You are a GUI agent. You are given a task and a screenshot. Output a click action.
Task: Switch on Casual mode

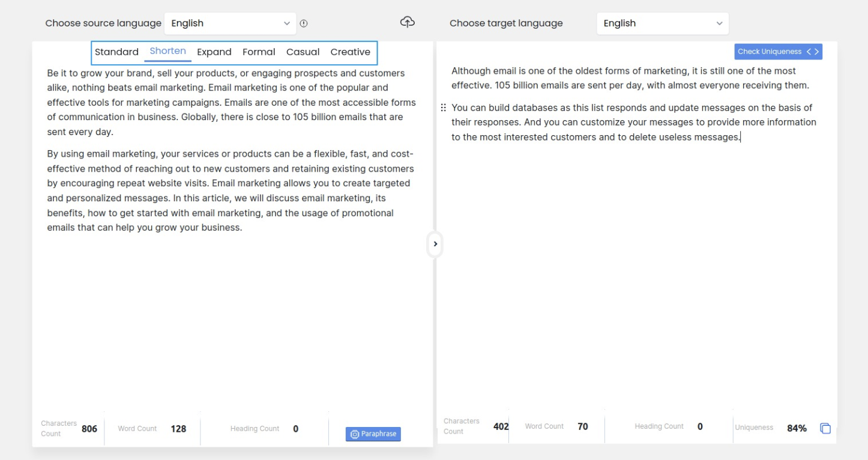[x=303, y=52]
